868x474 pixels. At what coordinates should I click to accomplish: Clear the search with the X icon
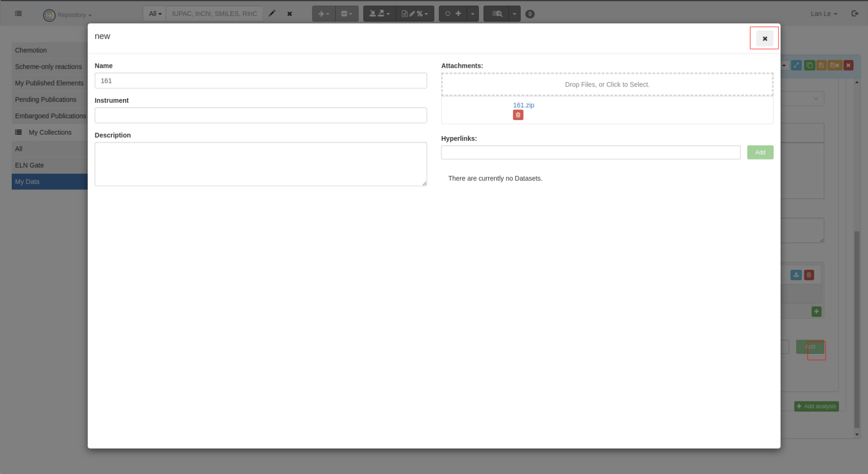[290, 14]
